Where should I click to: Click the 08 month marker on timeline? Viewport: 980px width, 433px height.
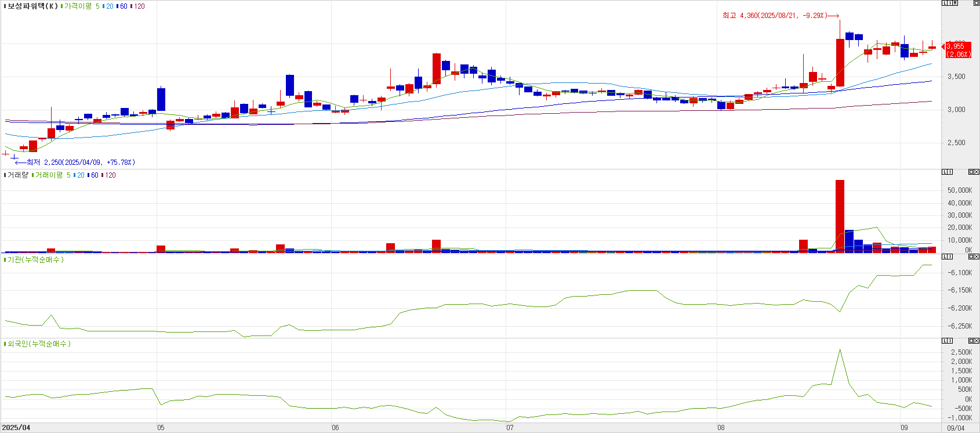point(721,428)
